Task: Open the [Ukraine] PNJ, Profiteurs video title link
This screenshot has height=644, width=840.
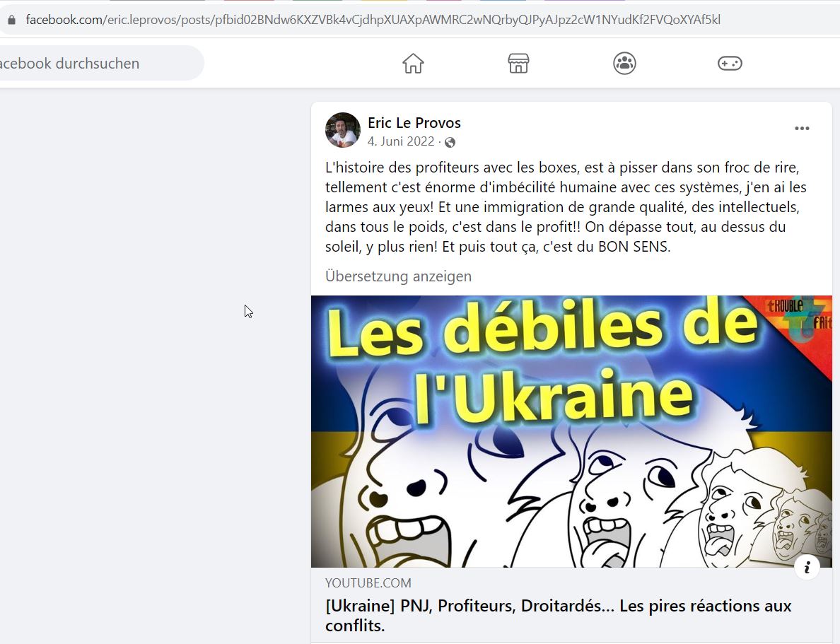Action: click(x=558, y=615)
